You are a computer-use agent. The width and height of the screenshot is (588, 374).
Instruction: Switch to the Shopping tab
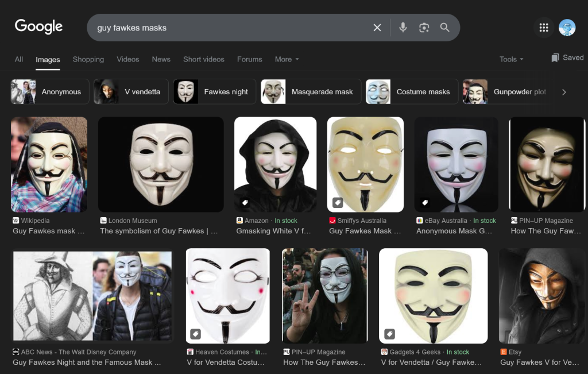click(x=88, y=59)
